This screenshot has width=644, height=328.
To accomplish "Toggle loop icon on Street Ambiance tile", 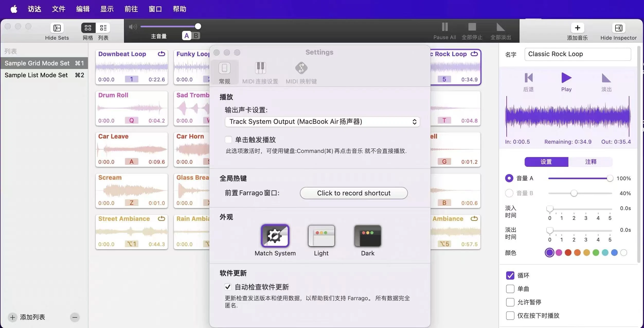I will pyautogui.click(x=162, y=219).
